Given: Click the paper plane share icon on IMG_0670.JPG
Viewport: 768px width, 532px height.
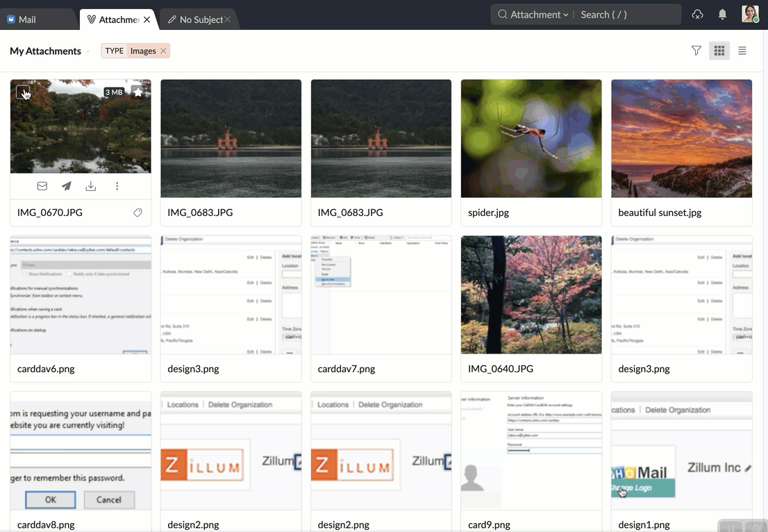Looking at the screenshot, I should click(67, 186).
